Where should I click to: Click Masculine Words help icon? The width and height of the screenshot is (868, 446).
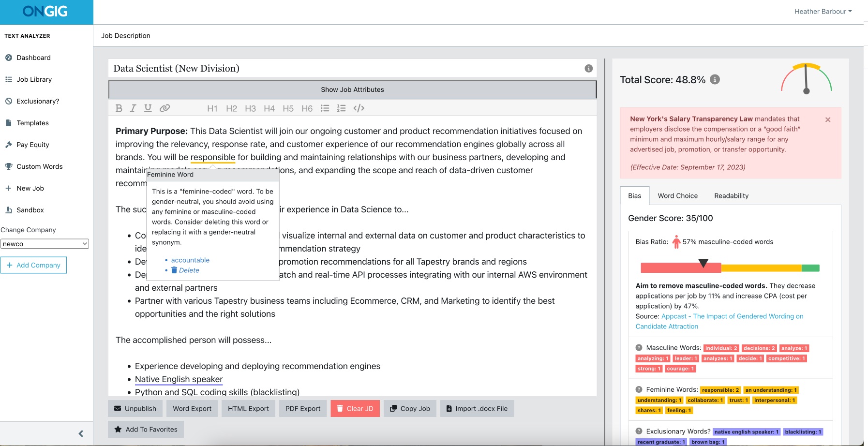639,348
